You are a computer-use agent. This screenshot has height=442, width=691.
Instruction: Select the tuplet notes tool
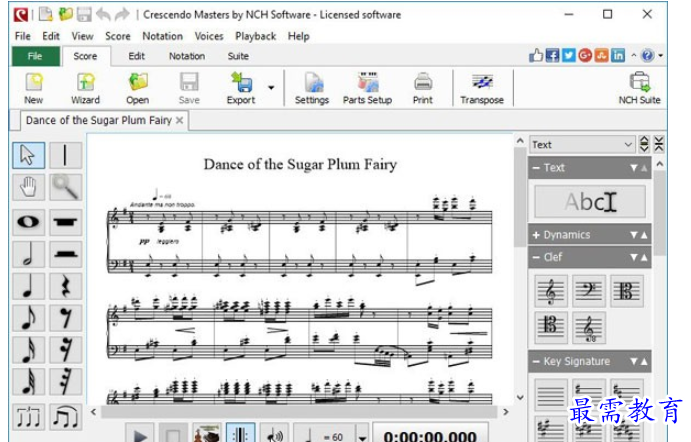(29, 416)
